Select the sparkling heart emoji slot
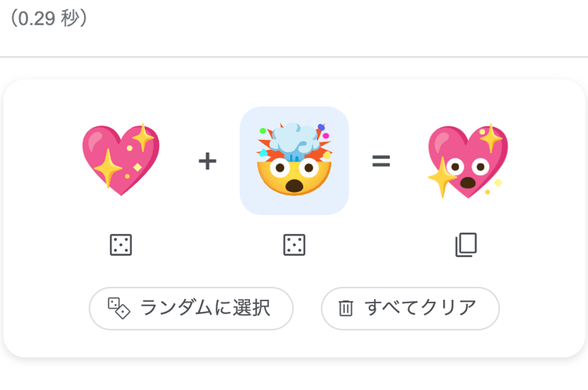 point(121,161)
